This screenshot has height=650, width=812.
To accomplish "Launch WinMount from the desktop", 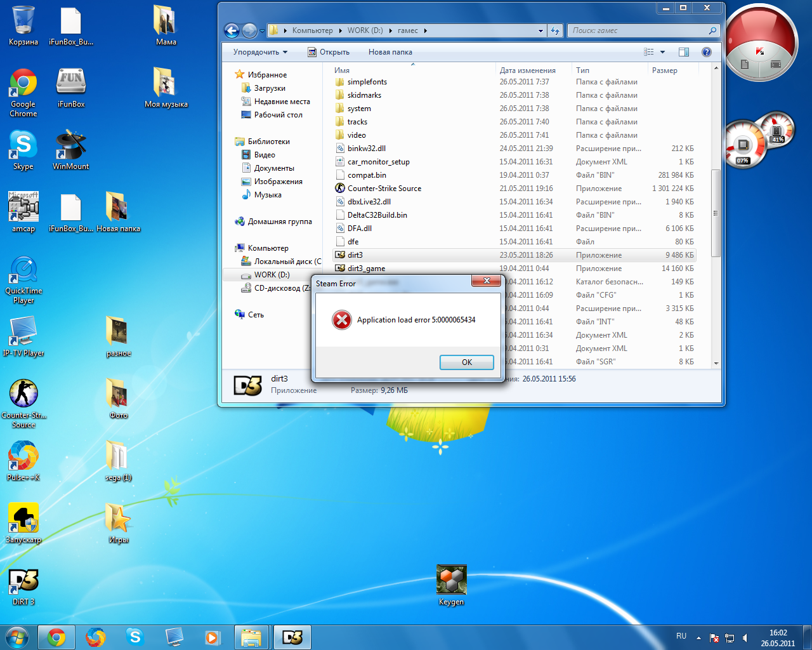I will point(70,145).
